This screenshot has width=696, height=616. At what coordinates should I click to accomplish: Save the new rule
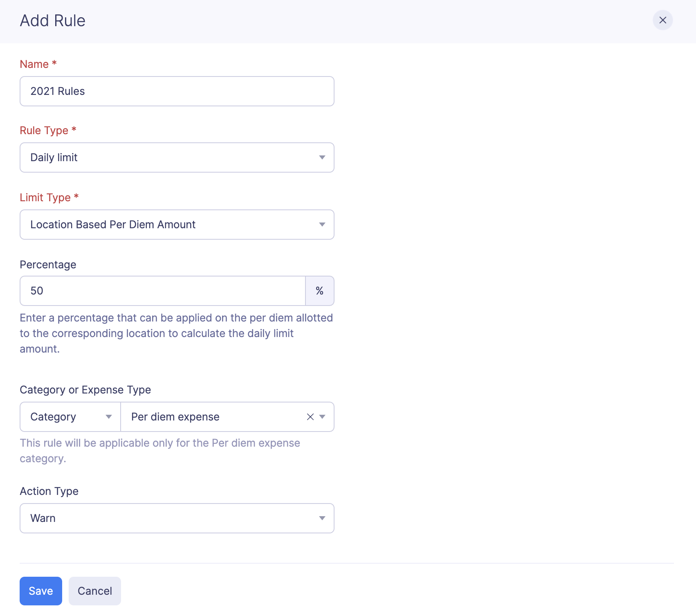pyautogui.click(x=41, y=591)
